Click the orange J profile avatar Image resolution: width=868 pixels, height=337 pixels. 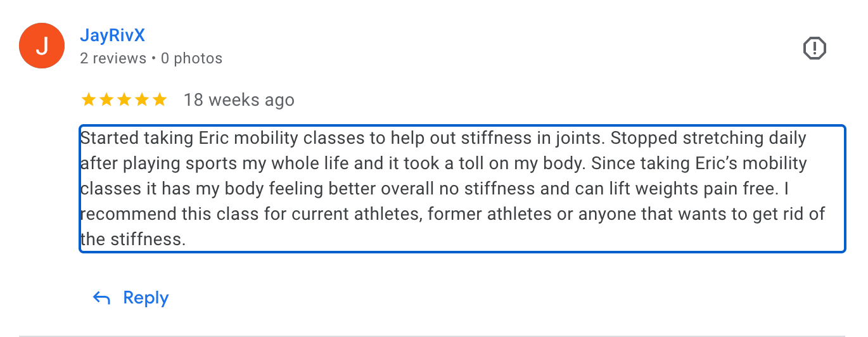click(x=42, y=46)
